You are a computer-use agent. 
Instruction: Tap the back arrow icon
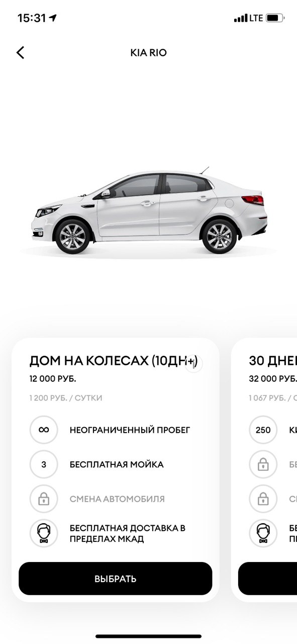[20, 52]
